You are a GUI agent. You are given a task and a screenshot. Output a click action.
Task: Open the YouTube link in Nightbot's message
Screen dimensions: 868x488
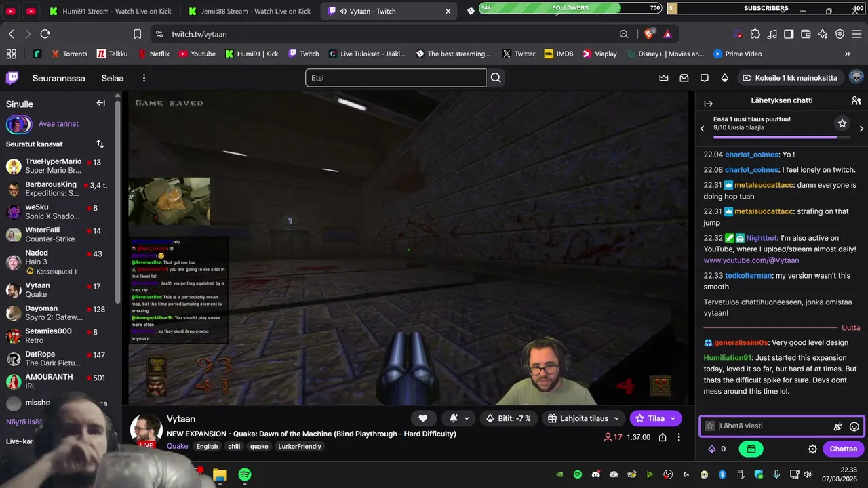click(x=751, y=260)
